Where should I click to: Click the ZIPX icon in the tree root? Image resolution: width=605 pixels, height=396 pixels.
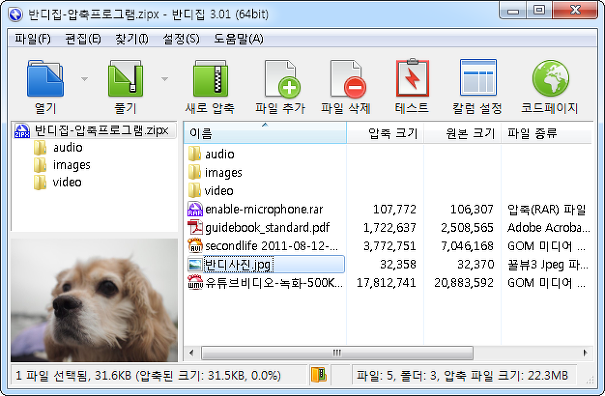[x=22, y=130]
